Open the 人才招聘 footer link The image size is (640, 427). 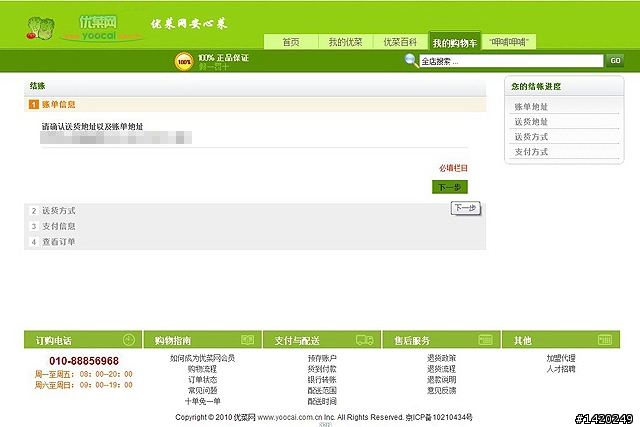tap(561, 369)
